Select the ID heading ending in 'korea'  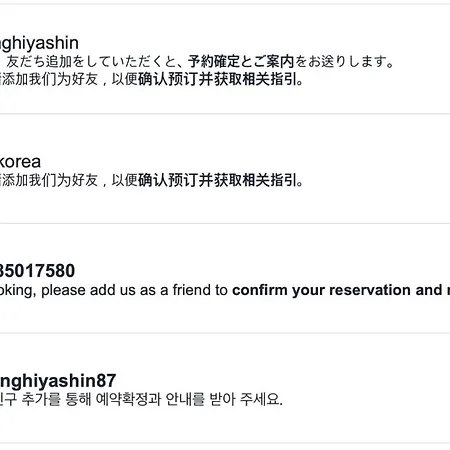coord(20,162)
